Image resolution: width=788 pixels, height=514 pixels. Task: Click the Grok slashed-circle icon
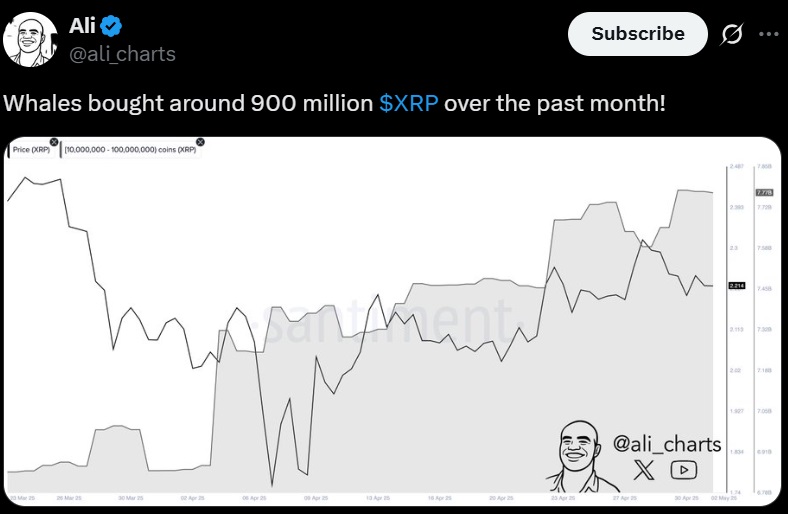coord(732,34)
